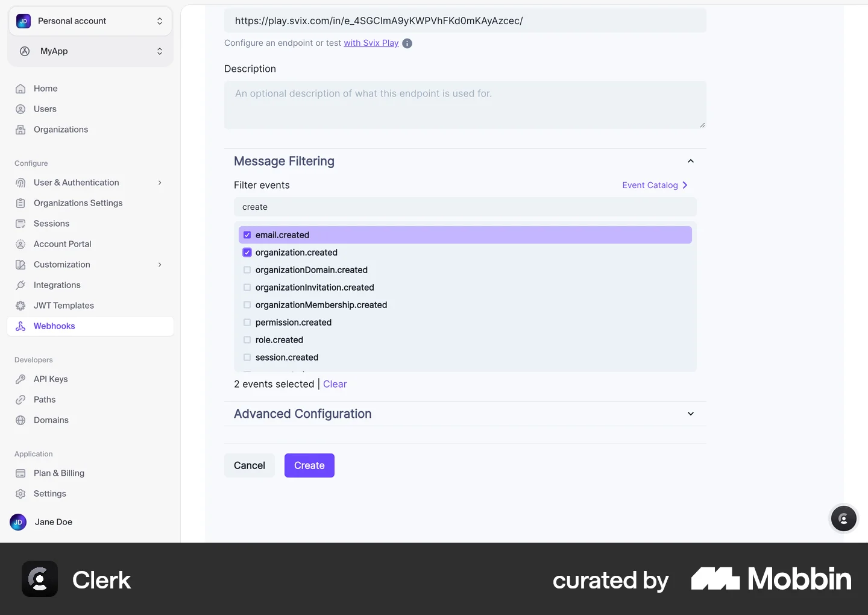Click the Cancel button
The width and height of the screenshot is (868, 615).
[x=250, y=465]
